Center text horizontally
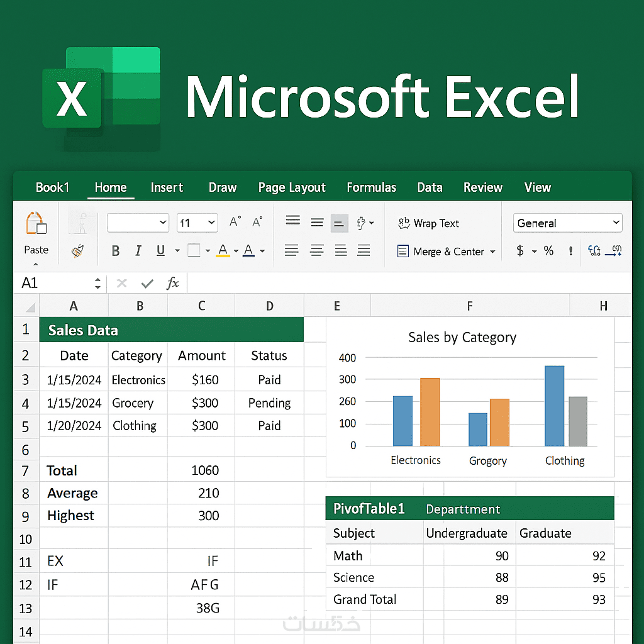This screenshot has height=644, width=644. tap(317, 250)
